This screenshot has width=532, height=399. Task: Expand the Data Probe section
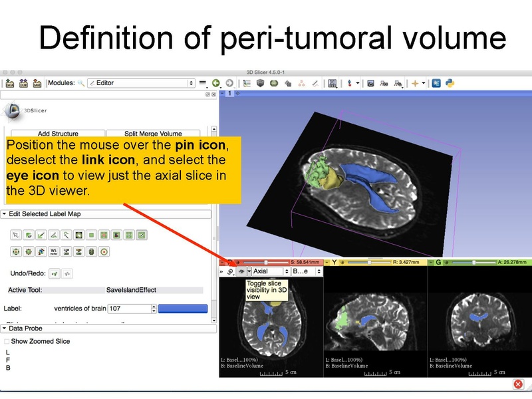click(x=4, y=328)
